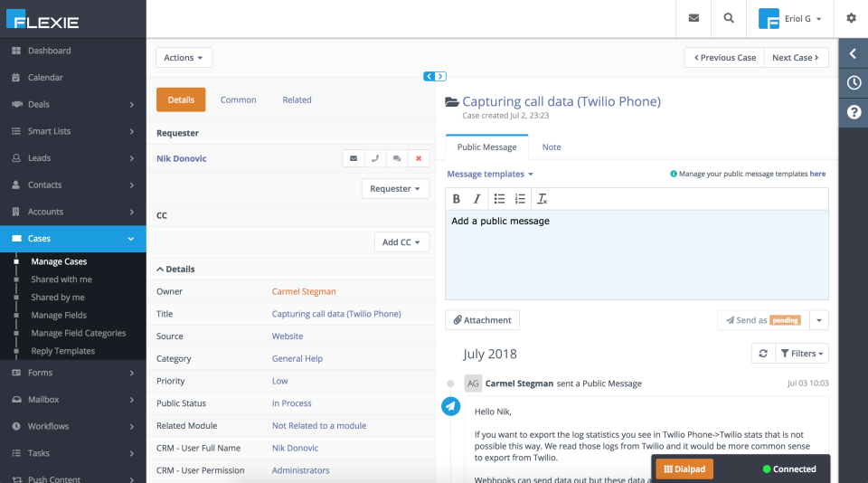Click the Attachment button
The width and height of the screenshot is (868, 483).
click(x=482, y=320)
